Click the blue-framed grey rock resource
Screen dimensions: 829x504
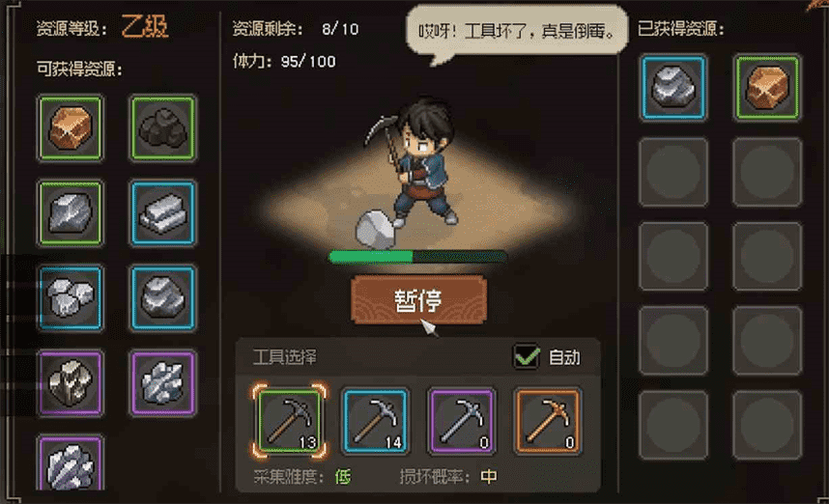click(163, 298)
